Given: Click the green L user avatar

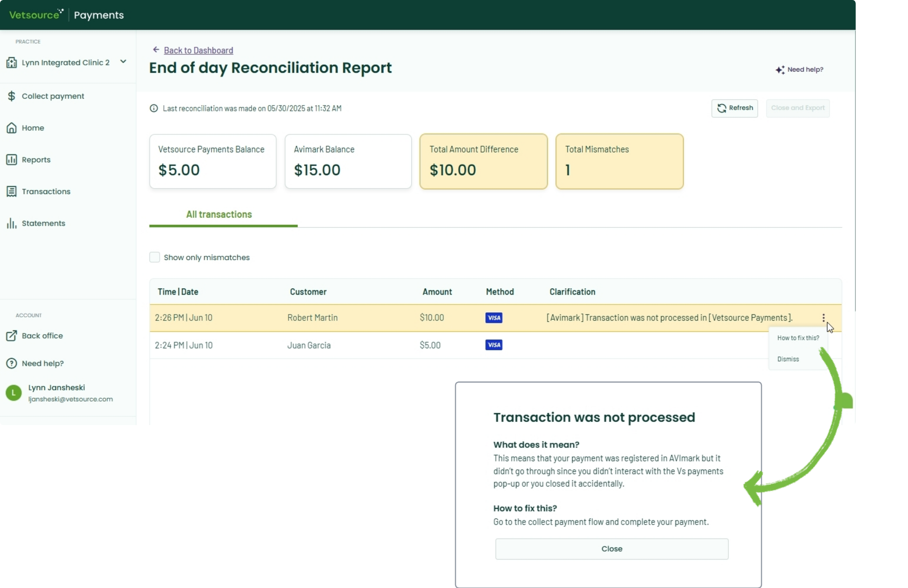Looking at the screenshot, I should [13, 393].
